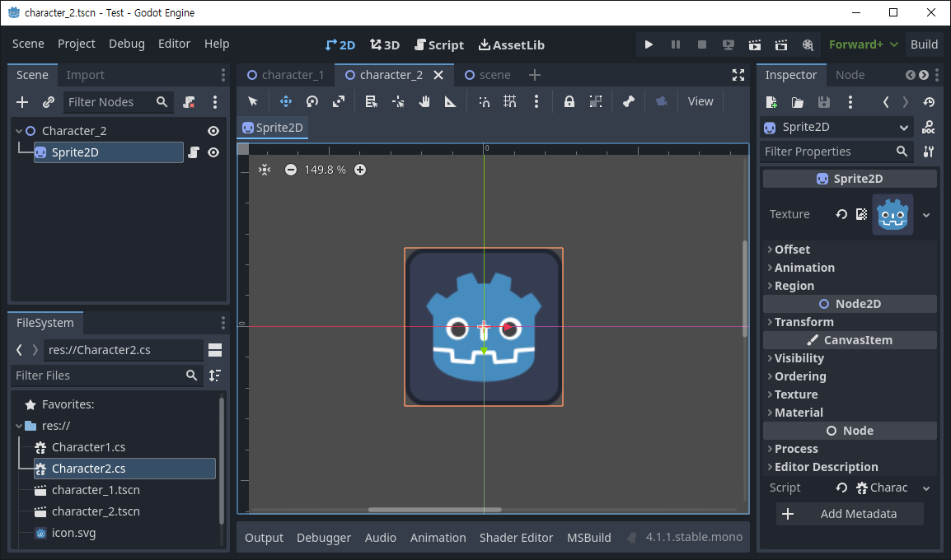Zoom out the viewport
The width and height of the screenshot is (951, 560).
tap(291, 170)
